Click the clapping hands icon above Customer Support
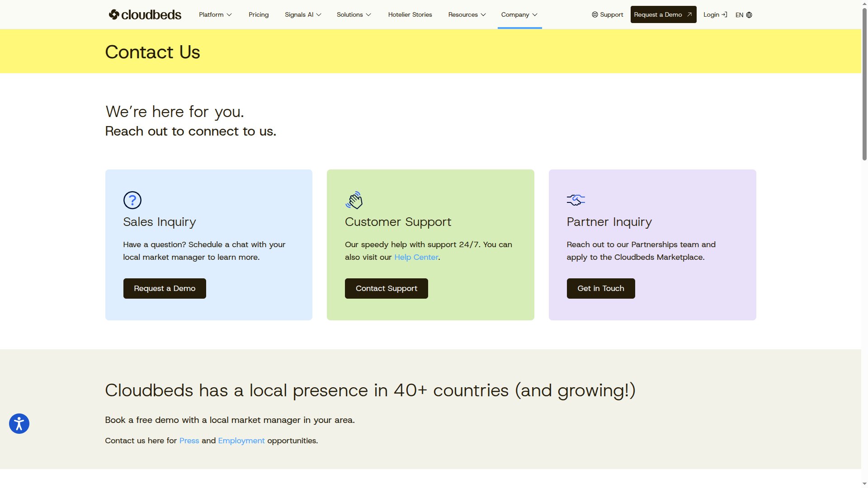 point(354,200)
